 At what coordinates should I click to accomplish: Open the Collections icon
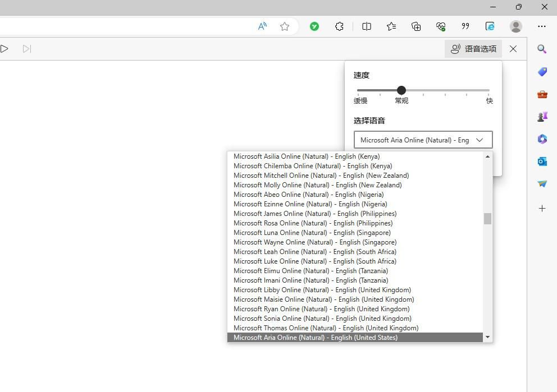click(x=416, y=26)
